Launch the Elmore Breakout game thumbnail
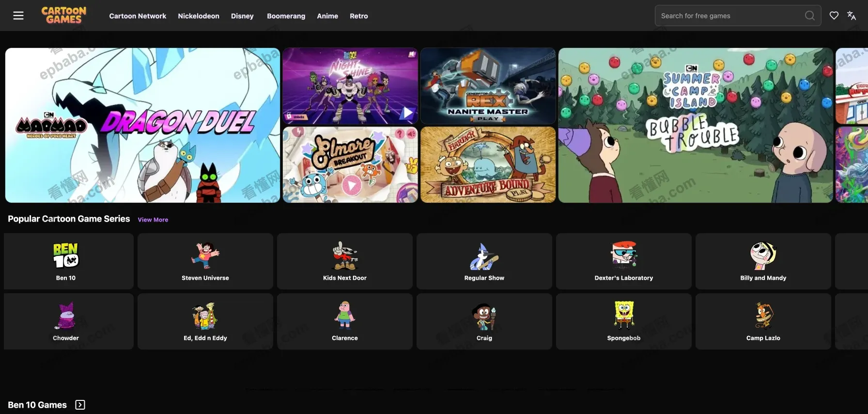868x414 pixels. pos(350,165)
